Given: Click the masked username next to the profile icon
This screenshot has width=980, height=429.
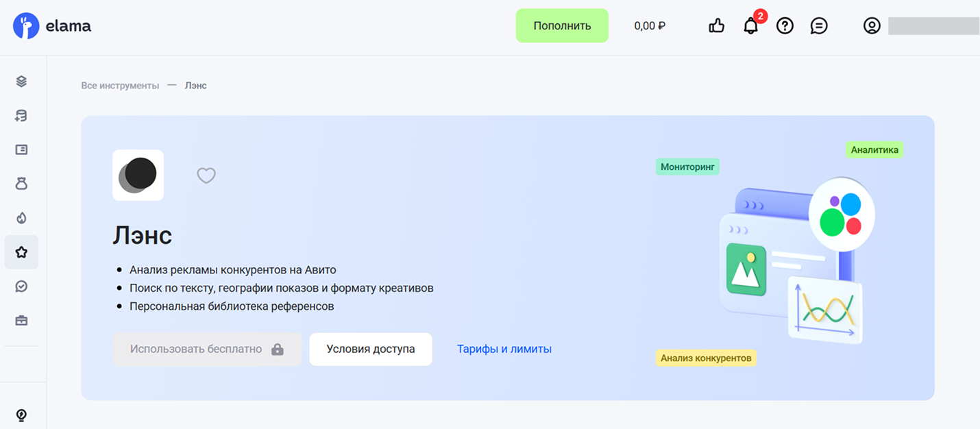Looking at the screenshot, I should coord(934,26).
